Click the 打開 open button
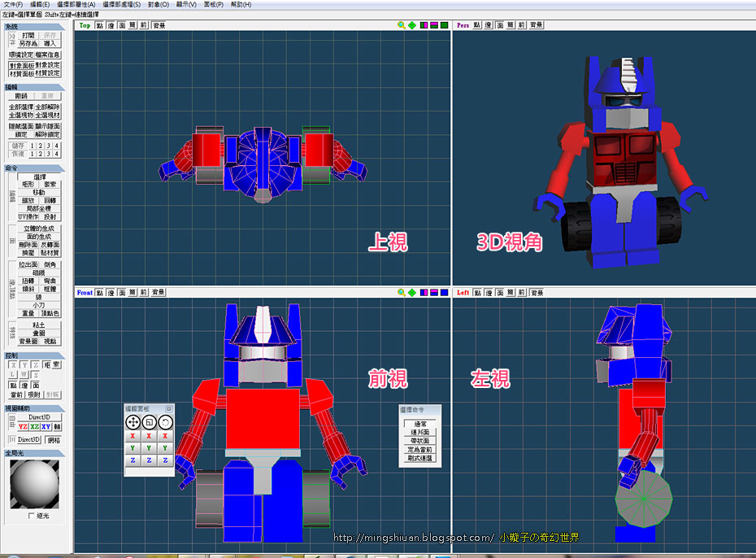756x558 pixels. [28, 35]
